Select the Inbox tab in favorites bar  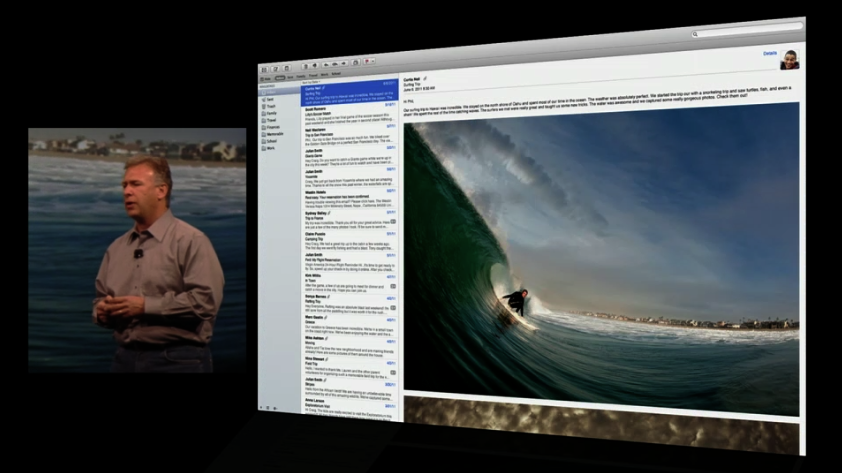tap(280, 77)
